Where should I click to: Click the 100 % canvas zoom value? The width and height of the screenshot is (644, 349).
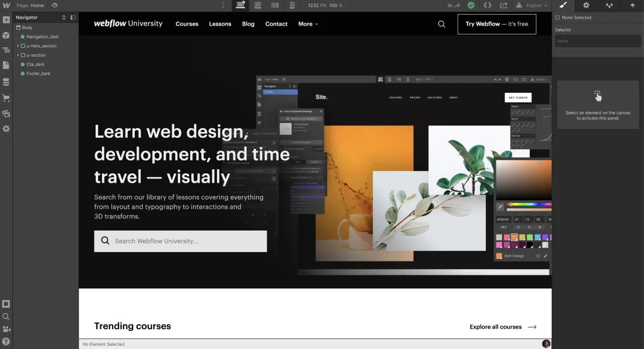click(x=335, y=5)
